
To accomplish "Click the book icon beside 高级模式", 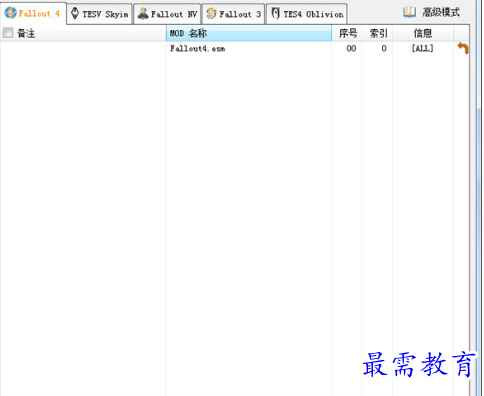I will coord(409,13).
